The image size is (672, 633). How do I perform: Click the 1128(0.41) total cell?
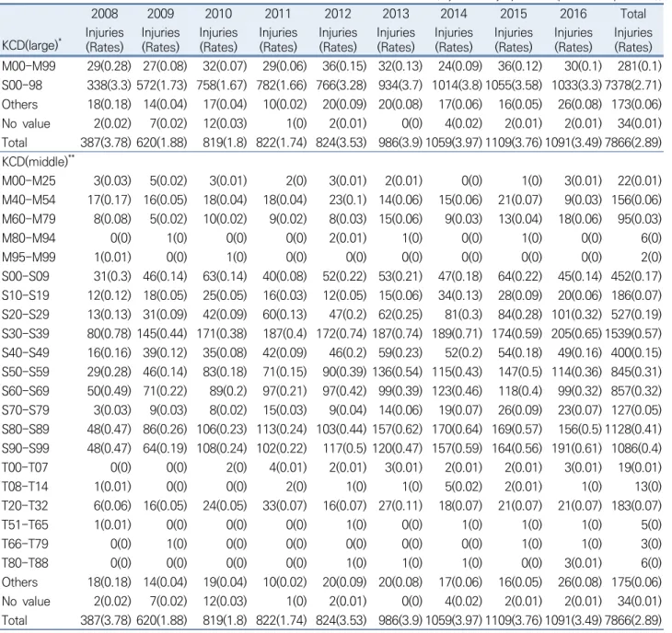[x=633, y=429]
